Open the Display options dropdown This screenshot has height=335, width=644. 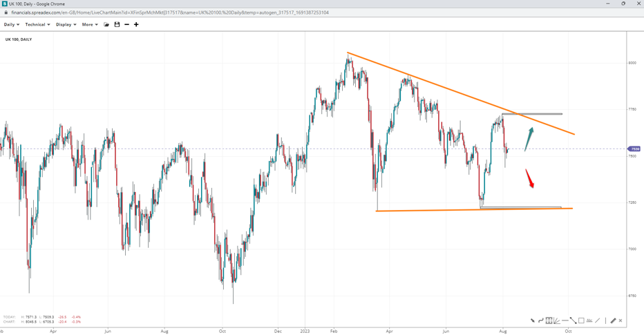point(66,25)
